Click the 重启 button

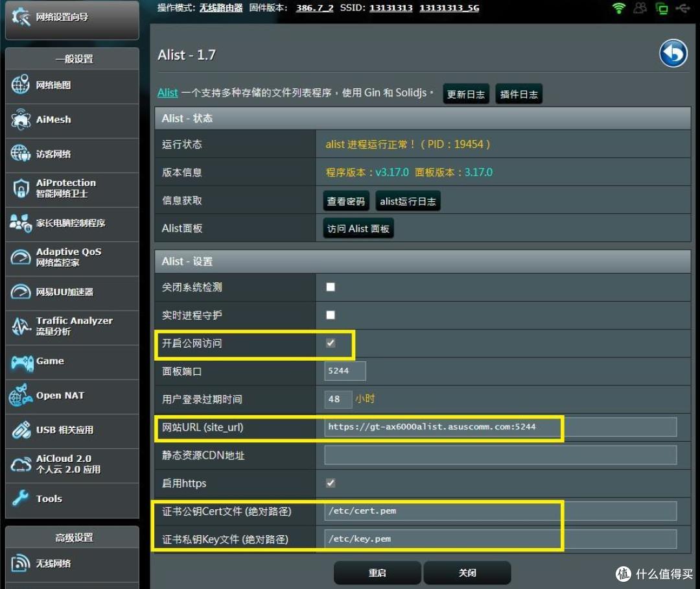[377, 573]
